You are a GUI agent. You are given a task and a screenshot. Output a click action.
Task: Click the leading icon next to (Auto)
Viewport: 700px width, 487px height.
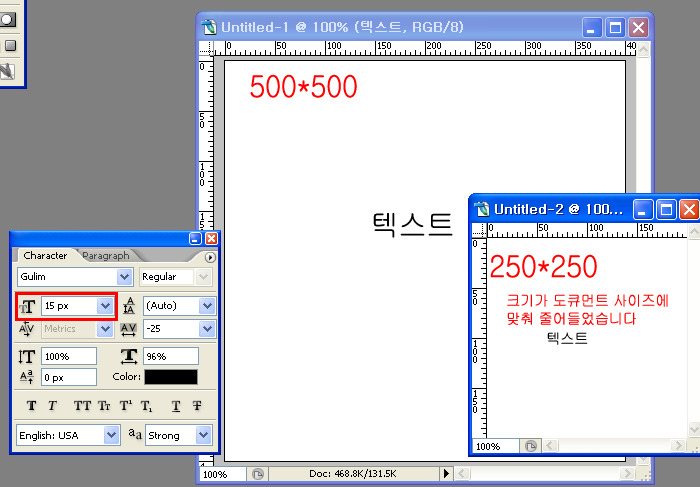coord(129,306)
